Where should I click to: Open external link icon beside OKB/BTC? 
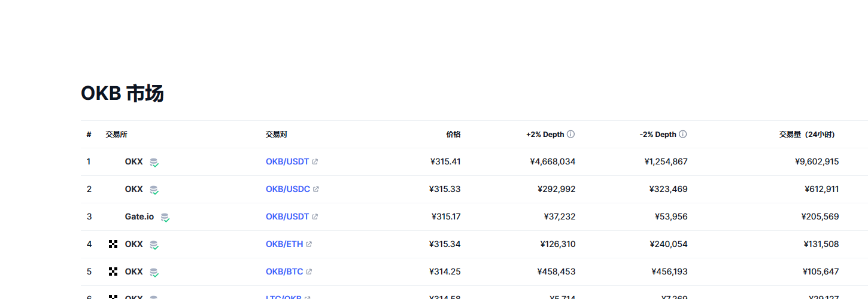click(x=309, y=271)
